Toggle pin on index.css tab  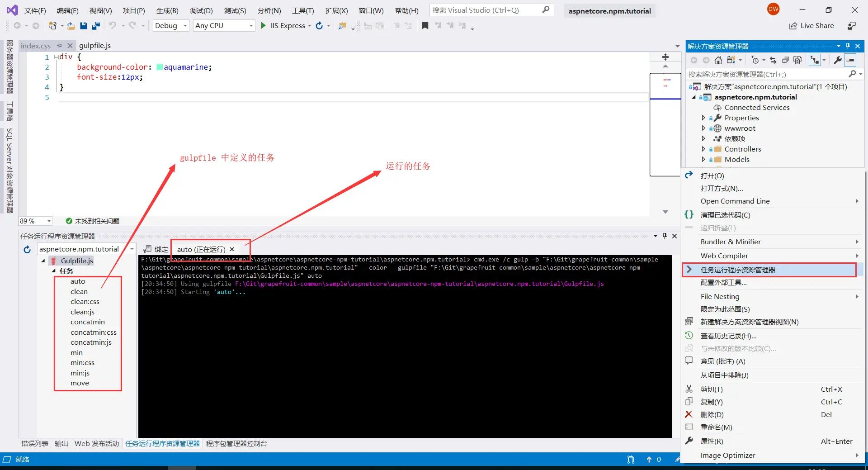59,46
